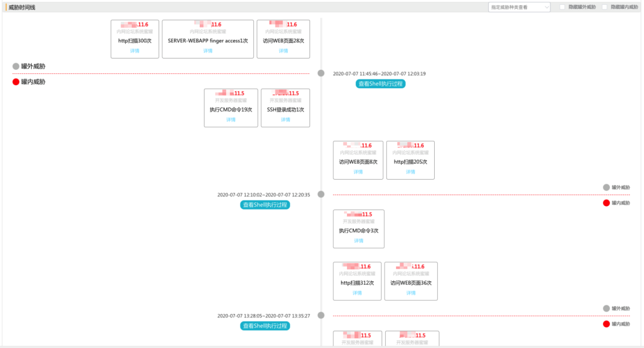Show 详情 for the http扫描312次 card

click(x=357, y=292)
